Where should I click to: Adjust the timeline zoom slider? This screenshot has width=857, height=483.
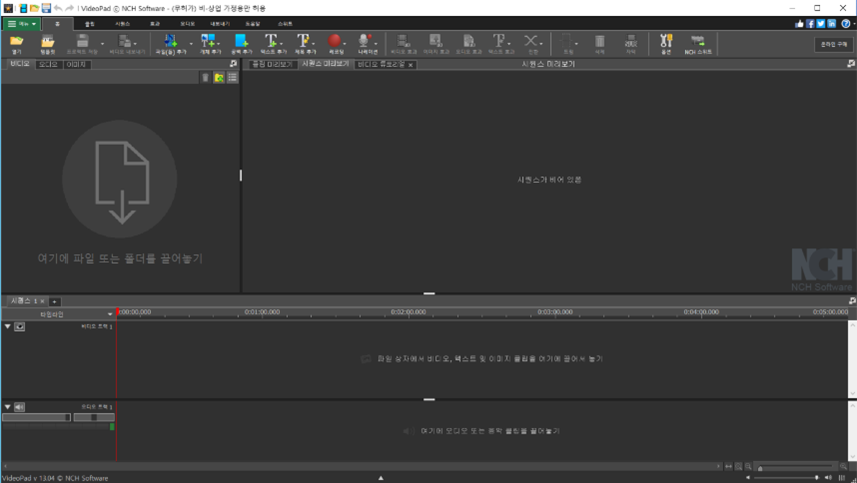[x=795, y=467]
